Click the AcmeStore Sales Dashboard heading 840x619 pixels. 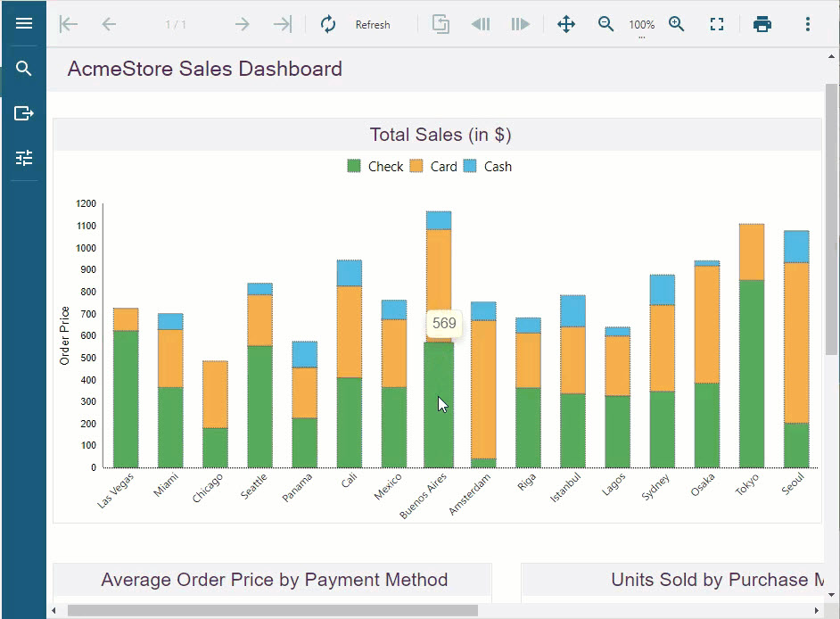pyautogui.click(x=204, y=69)
